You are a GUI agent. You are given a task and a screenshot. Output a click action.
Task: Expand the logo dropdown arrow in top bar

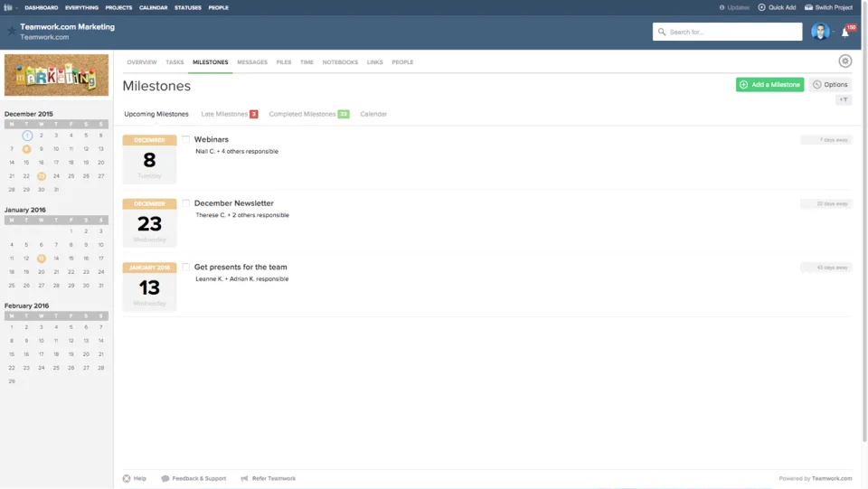tap(16, 8)
